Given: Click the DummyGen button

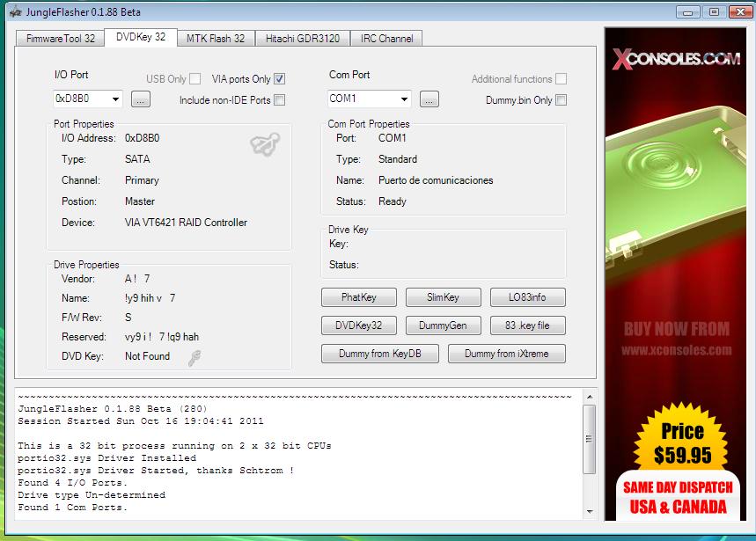Looking at the screenshot, I should [x=443, y=325].
